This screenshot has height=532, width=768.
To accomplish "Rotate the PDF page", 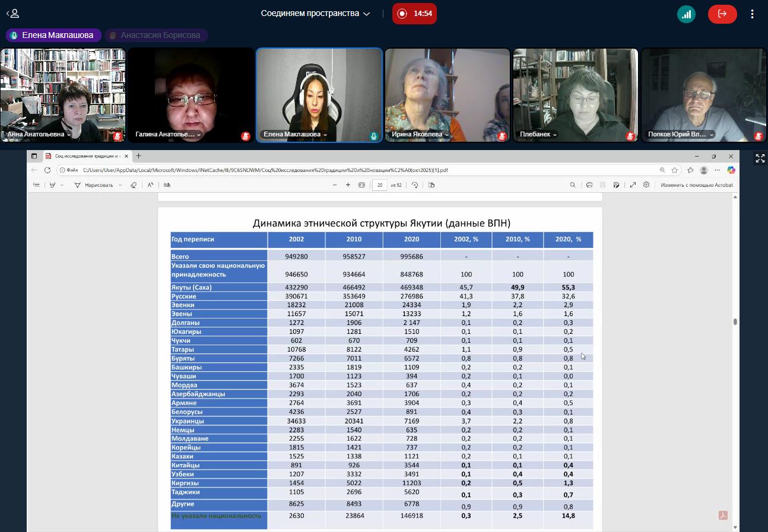I will click(415, 185).
